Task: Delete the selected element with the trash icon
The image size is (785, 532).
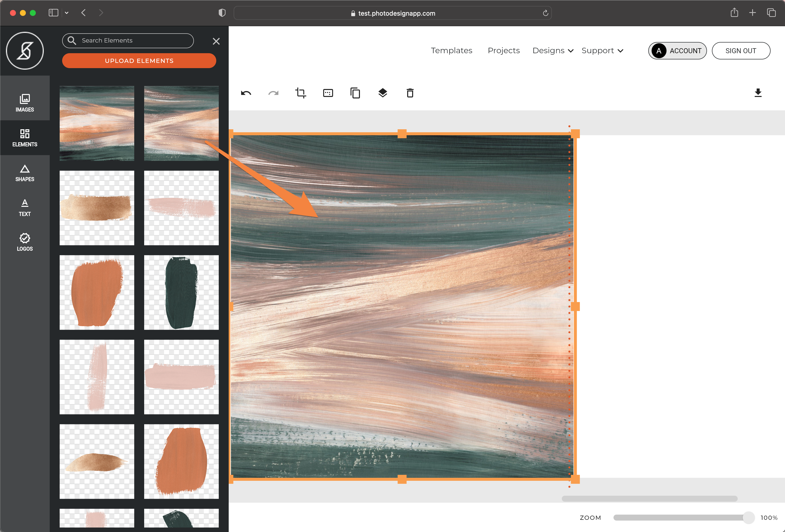Action: click(410, 93)
